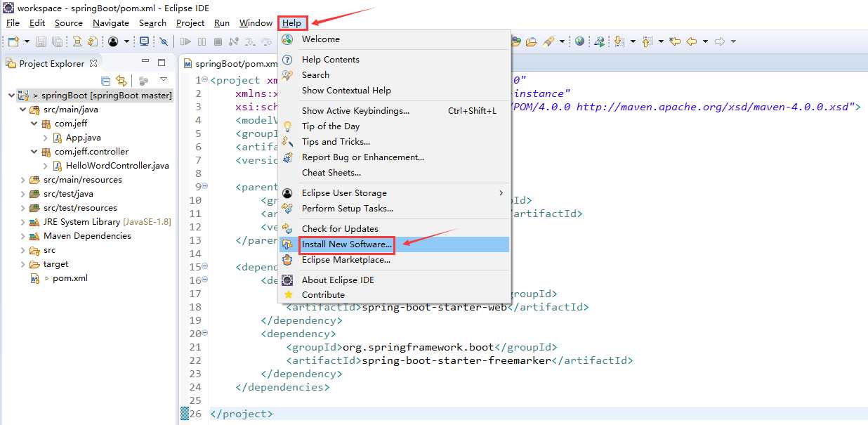
Task: Click the web browser globe icon
Action: pos(579,41)
